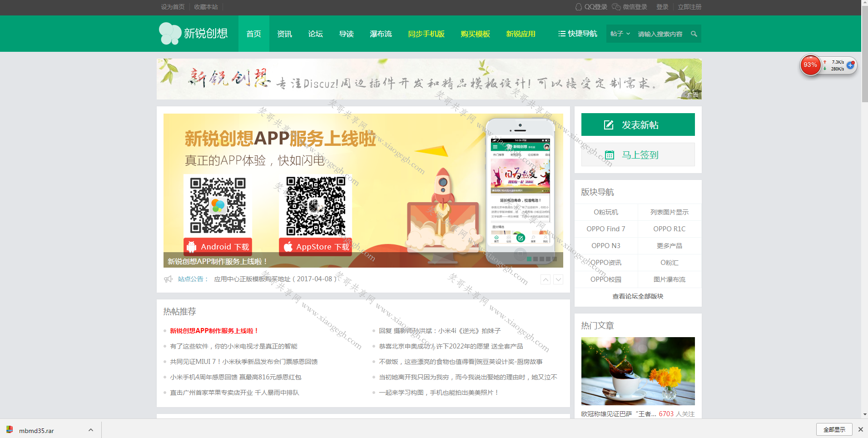Image resolution: width=868 pixels, height=438 pixels.
Task: Click the Android QR code image
Action: [x=218, y=205]
